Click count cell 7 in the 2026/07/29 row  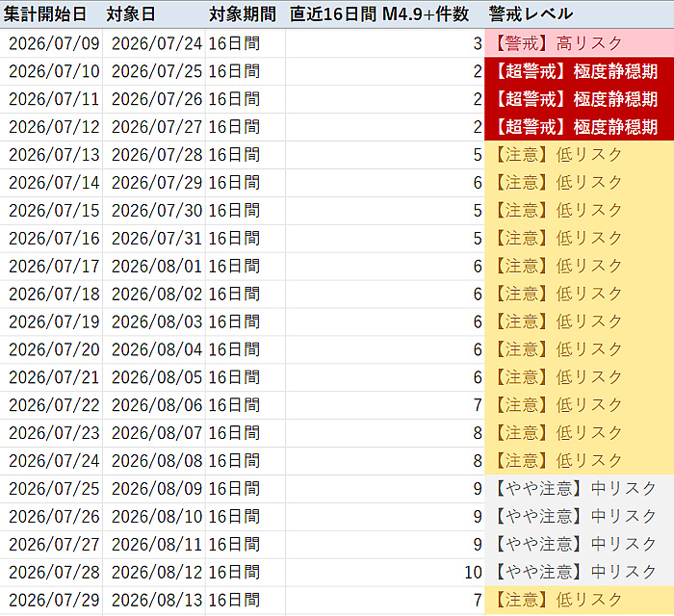[x=385, y=600]
